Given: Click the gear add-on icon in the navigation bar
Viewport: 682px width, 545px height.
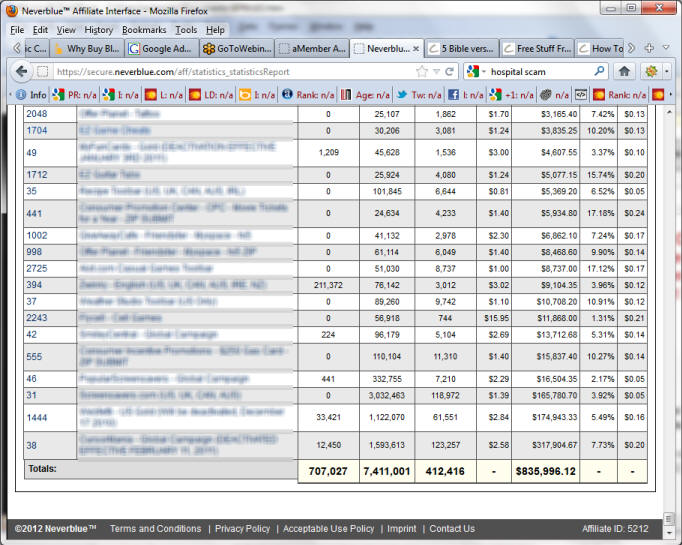Looking at the screenshot, I should (x=651, y=71).
